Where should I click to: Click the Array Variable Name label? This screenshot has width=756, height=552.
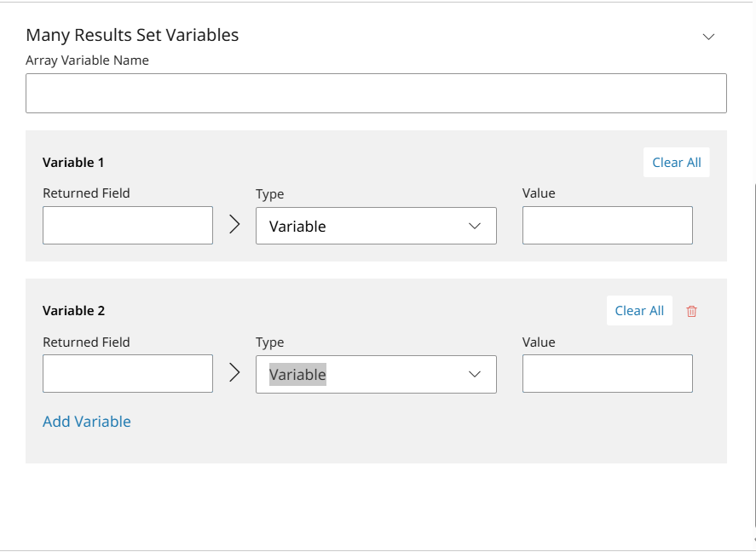tap(87, 60)
